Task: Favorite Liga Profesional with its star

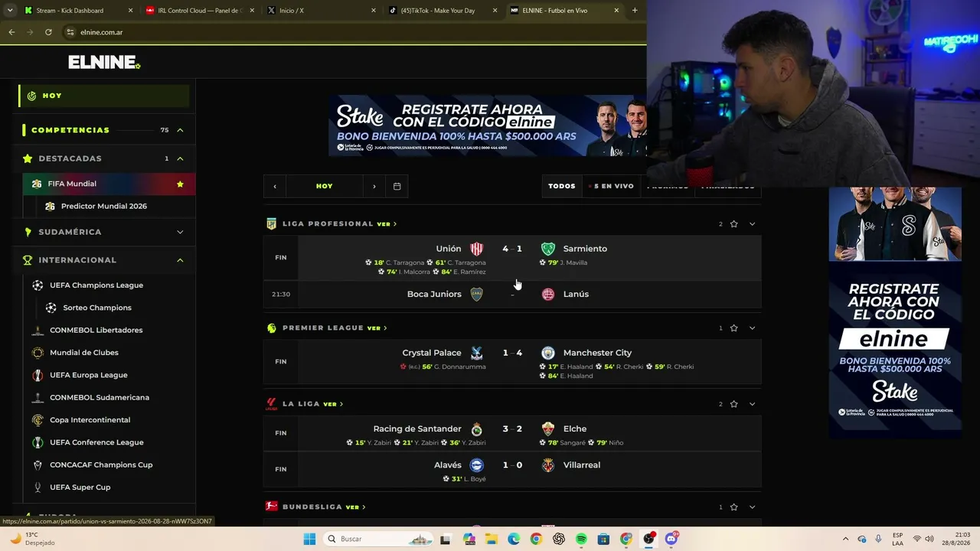Action: point(734,224)
